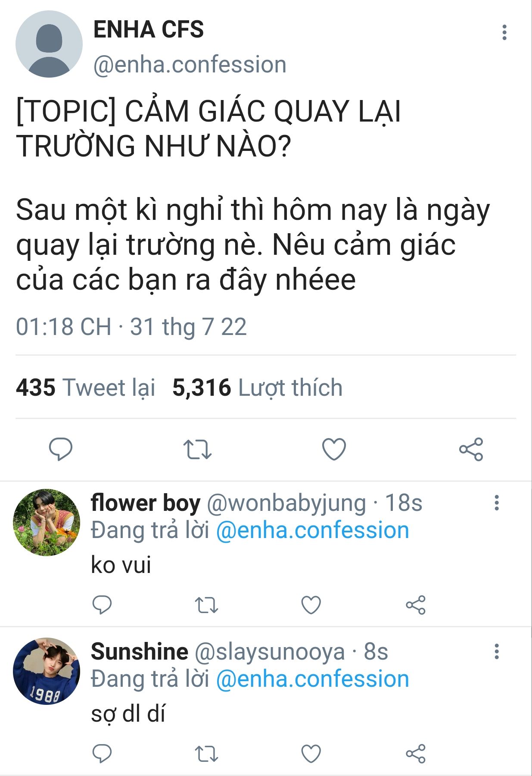Like flower boy's "ko vui" reply

(x=311, y=605)
